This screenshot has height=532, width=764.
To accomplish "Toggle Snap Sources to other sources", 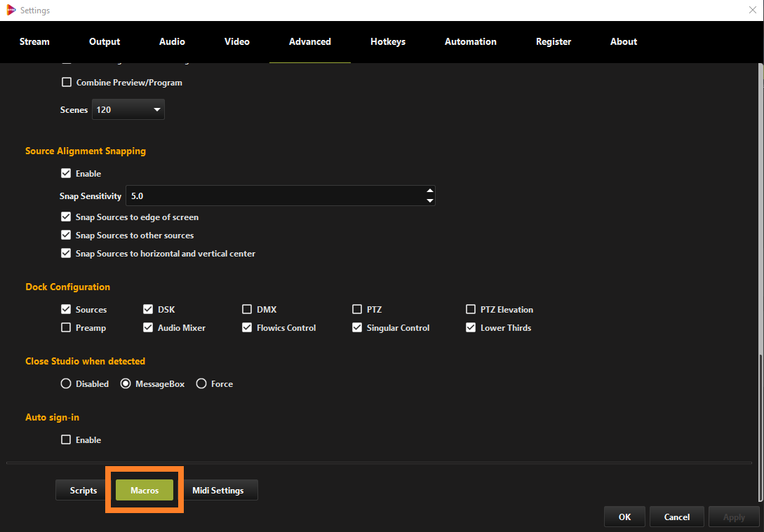I will (x=66, y=235).
